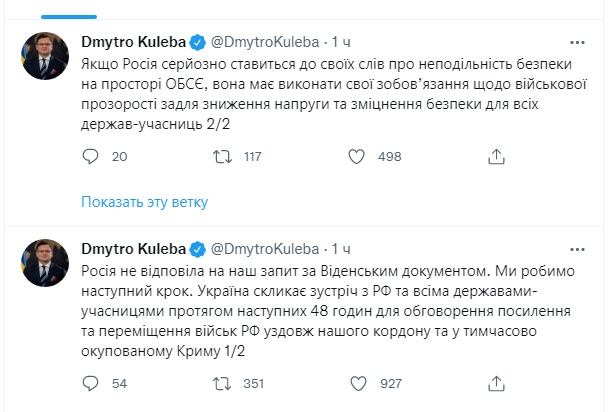Reply to the tweet with 20 replies
Image resolution: width=611 pixels, height=412 pixels.
pos(89,156)
